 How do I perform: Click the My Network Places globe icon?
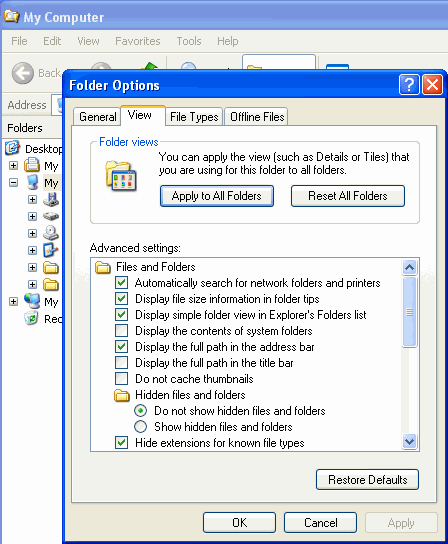click(32, 301)
